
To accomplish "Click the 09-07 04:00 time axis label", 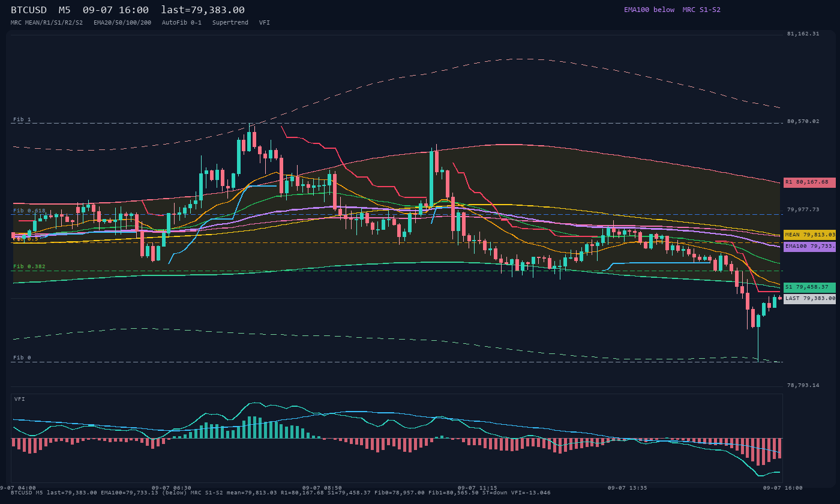I will click(x=18, y=488).
